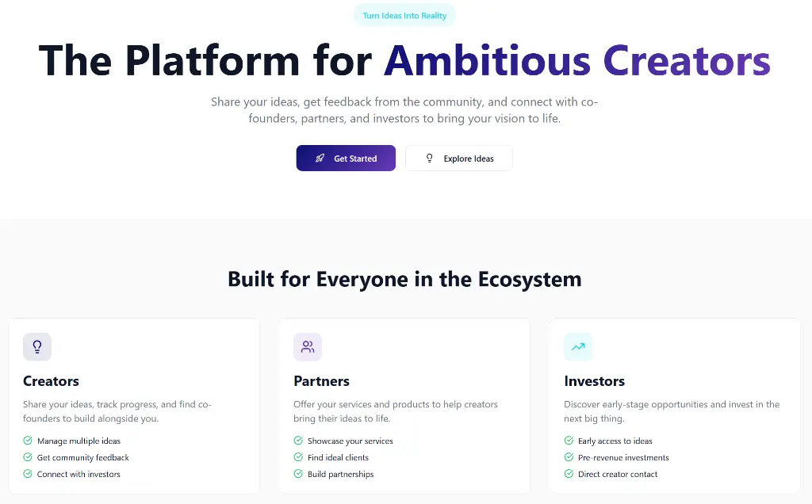Open the Explore Ideas button
Image resolution: width=812 pixels, height=504 pixels.
click(x=459, y=158)
